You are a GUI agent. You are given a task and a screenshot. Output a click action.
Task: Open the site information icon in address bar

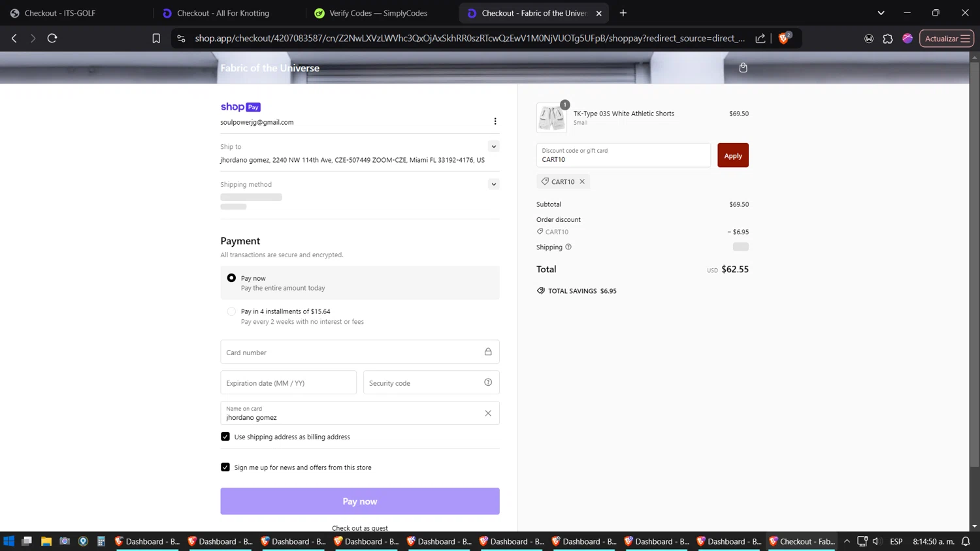(x=182, y=39)
